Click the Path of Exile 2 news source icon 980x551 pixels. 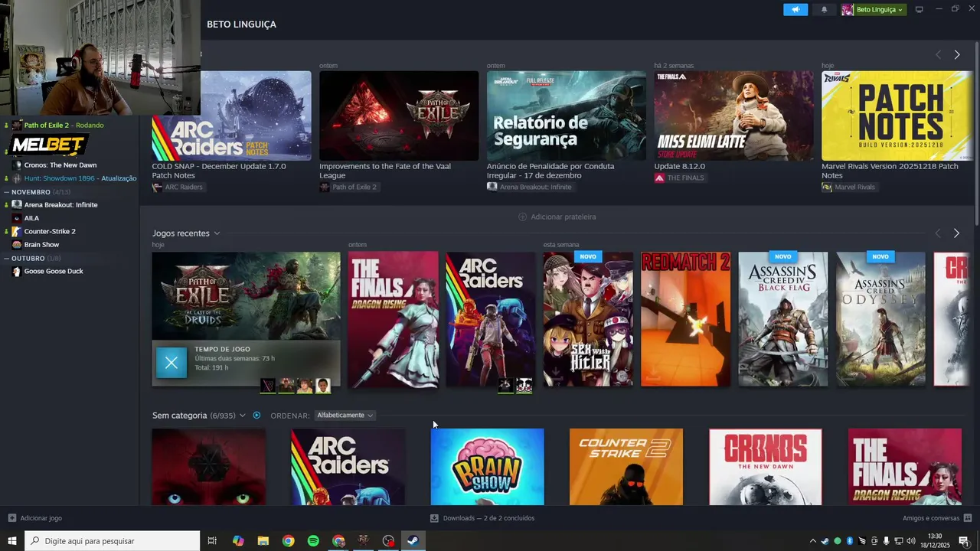(x=325, y=187)
